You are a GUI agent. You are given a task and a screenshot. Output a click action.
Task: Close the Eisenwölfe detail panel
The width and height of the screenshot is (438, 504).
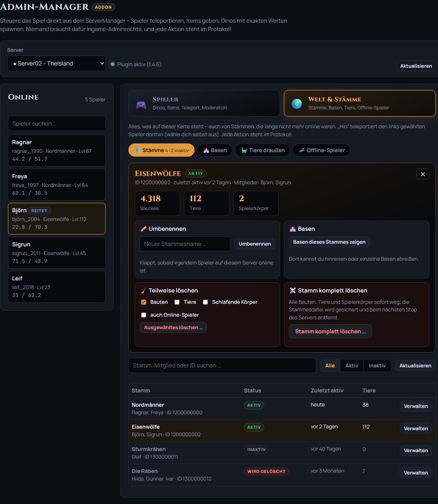[423, 174]
